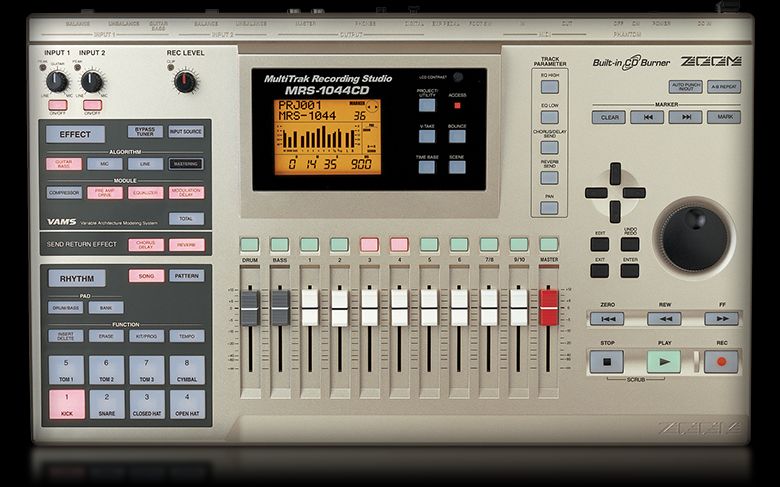
Task: Select the MIC algorithm button
Action: pyautogui.click(x=104, y=164)
